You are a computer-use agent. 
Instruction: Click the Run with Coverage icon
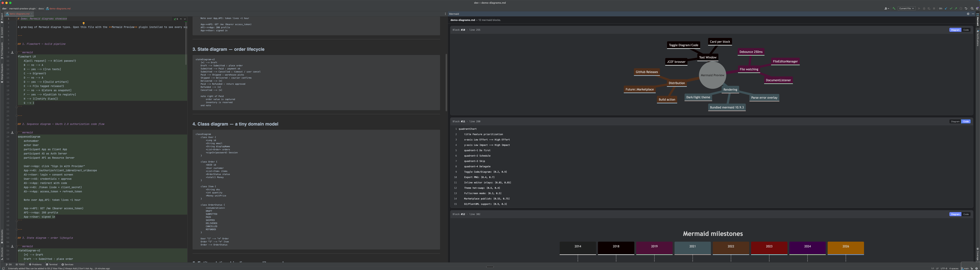pyautogui.click(x=929, y=8)
